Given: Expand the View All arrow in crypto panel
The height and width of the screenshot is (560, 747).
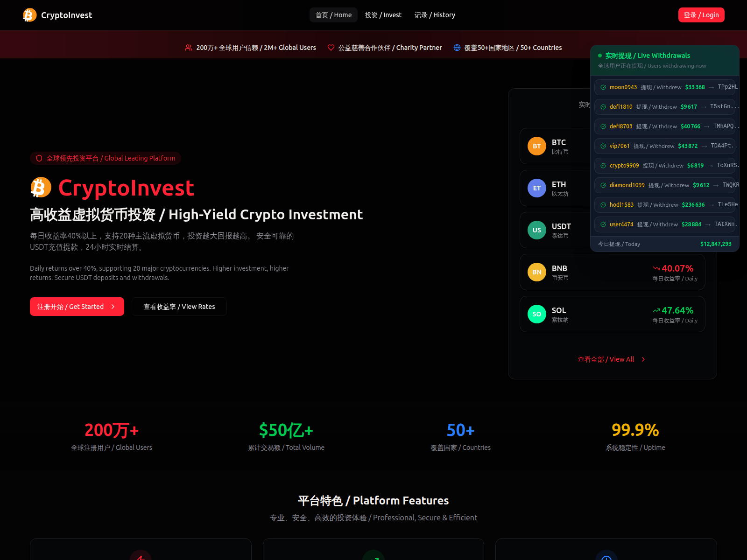Looking at the screenshot, I should [x=643, y=359].
